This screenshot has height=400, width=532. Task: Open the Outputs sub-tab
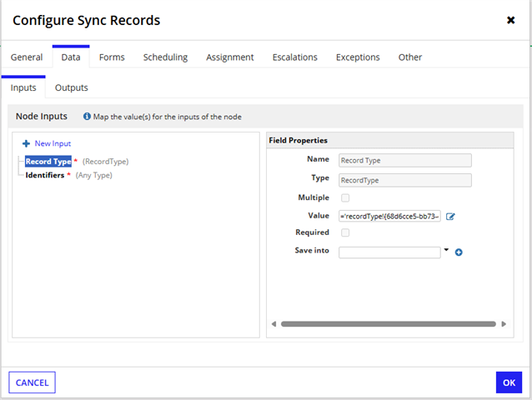(x=71, y=87)
